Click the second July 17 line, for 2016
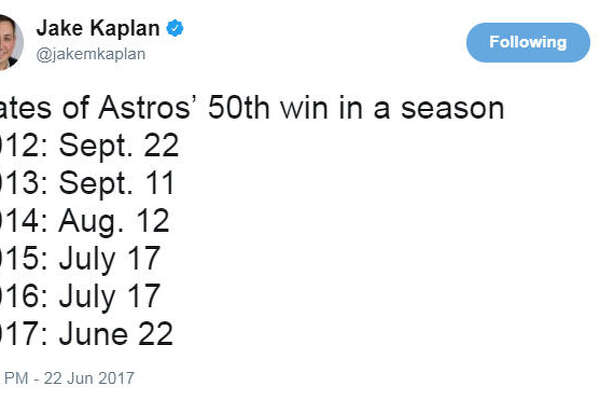600x400 pixels. pos(80,297)
